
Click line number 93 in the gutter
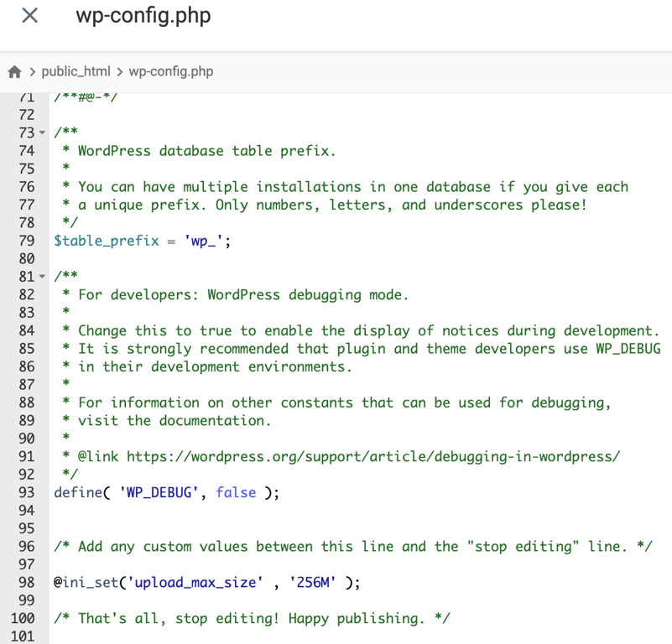26,492
